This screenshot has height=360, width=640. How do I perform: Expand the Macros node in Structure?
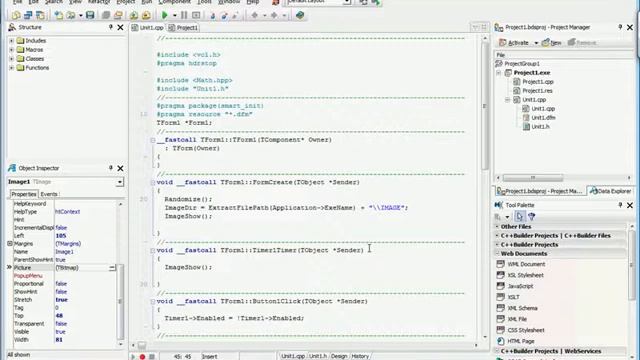pyautogui.click(x=11, y=50)
